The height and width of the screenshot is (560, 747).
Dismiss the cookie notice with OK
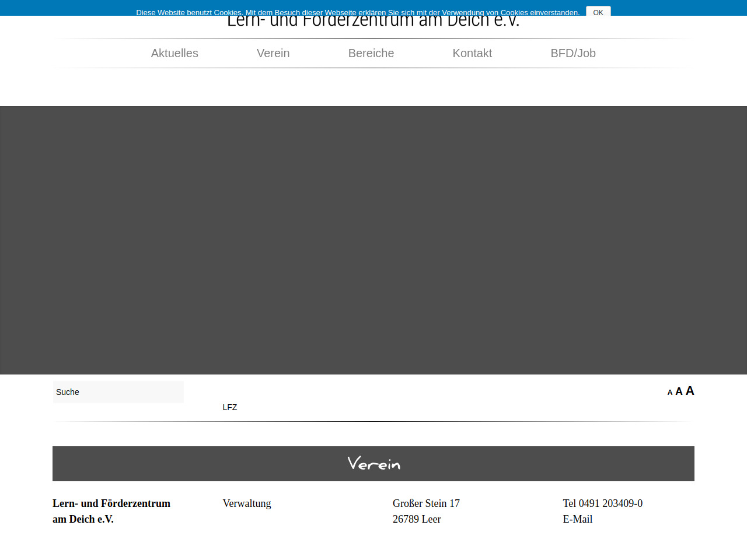(598, 12)
